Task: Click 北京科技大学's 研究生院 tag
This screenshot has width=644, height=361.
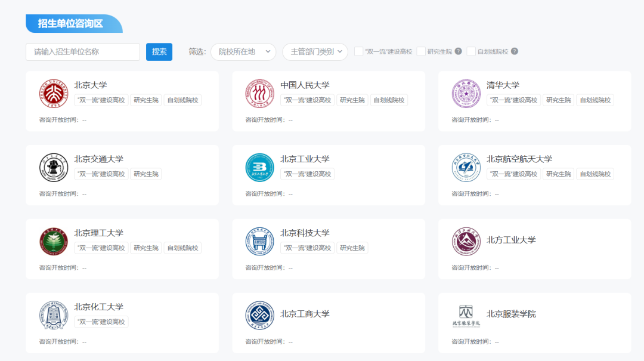Action: 352,248
